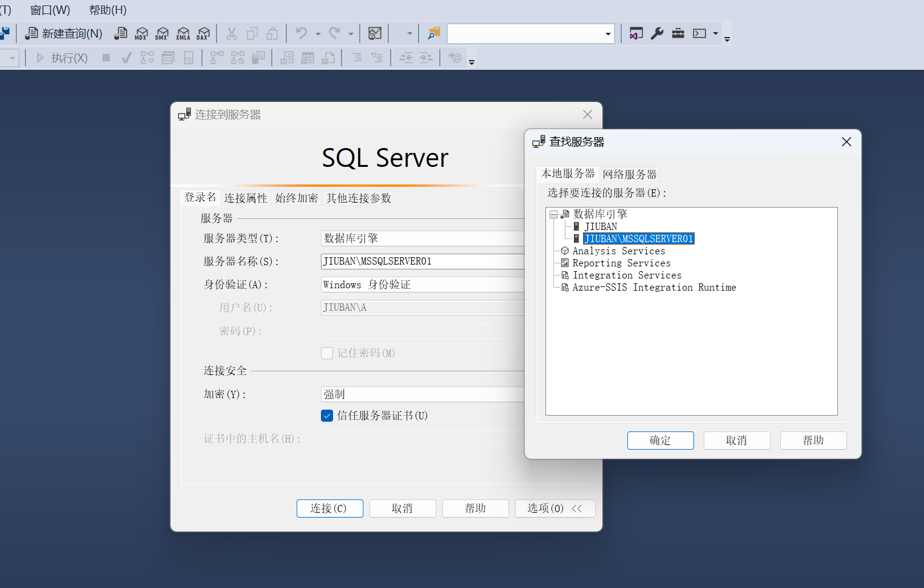
Task: Click the Redo arrow icon
Action: click(334, 33)
